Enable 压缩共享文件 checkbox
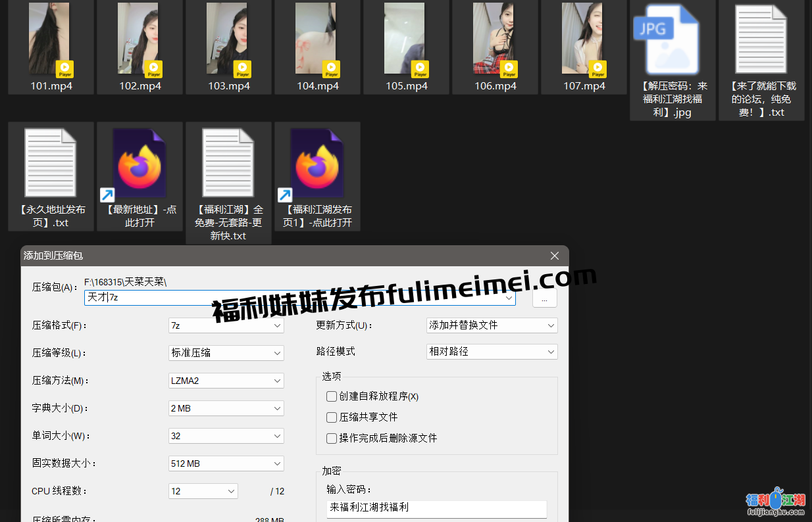This screenshot has width=812, height=522. point(332,417)
